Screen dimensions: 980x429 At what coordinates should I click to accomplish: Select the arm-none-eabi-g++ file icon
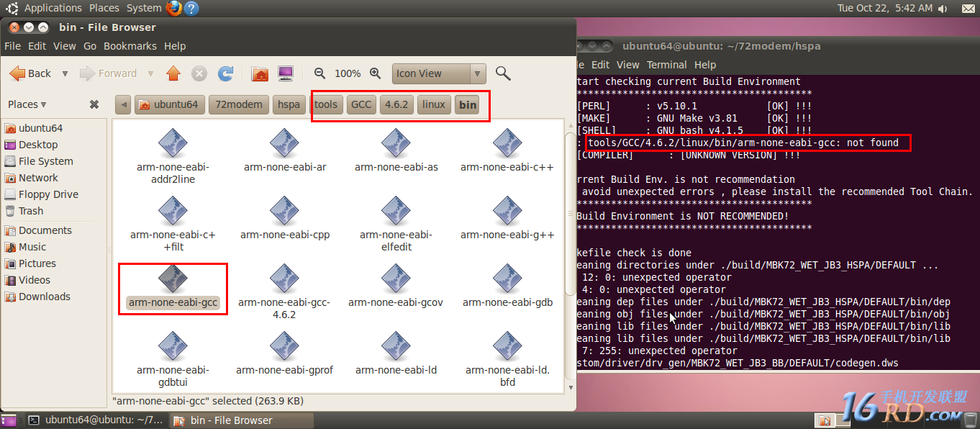point(507,211)
